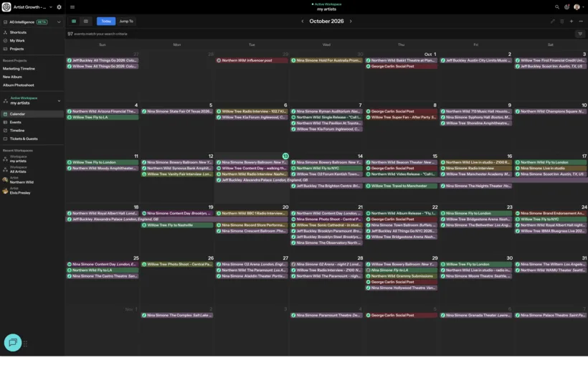Toggle status circle on Nina Simone Fly to LA
Image resolution: width=588 pixels, height=368 pixels.
click(x=369, y=270)
